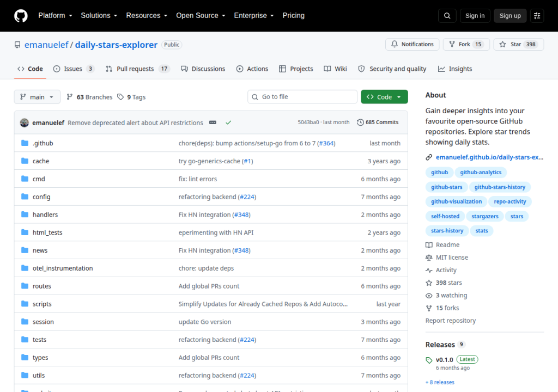Click the tag icon next to 9 Tags
The height and width of the screenshot is (392, 558).
coord(120,97)
